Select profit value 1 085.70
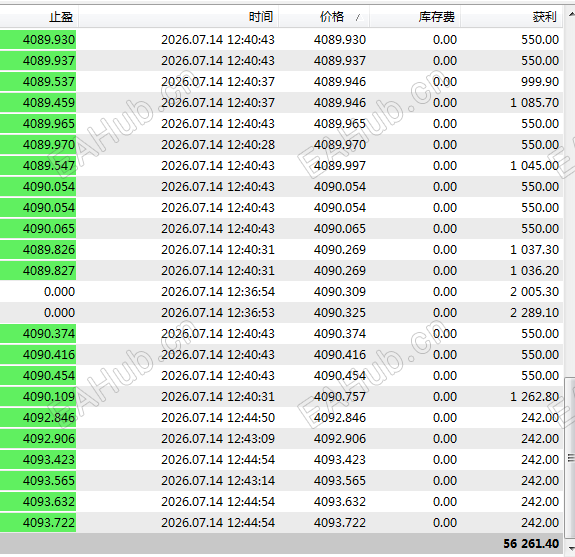This screenshot has width=575, height=557. coord(535,103)
